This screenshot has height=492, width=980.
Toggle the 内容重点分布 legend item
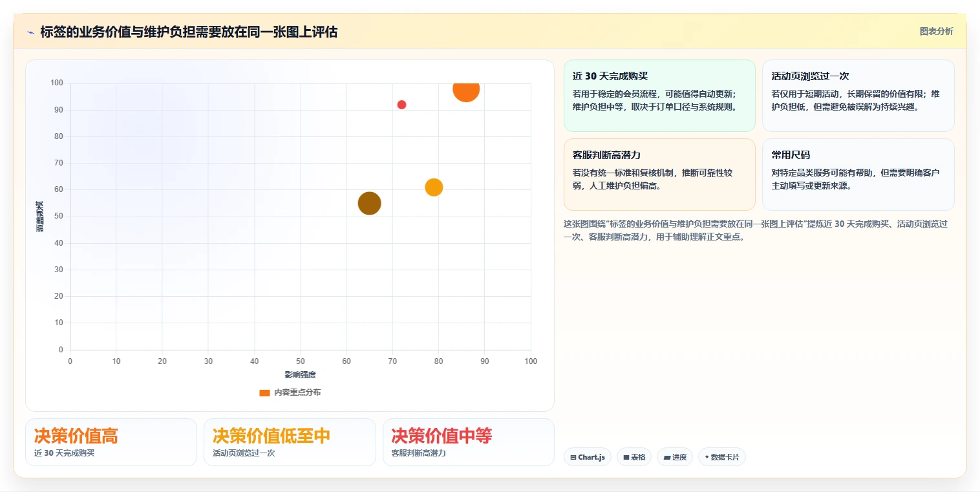pyautogui.click(x=290, y=392)
